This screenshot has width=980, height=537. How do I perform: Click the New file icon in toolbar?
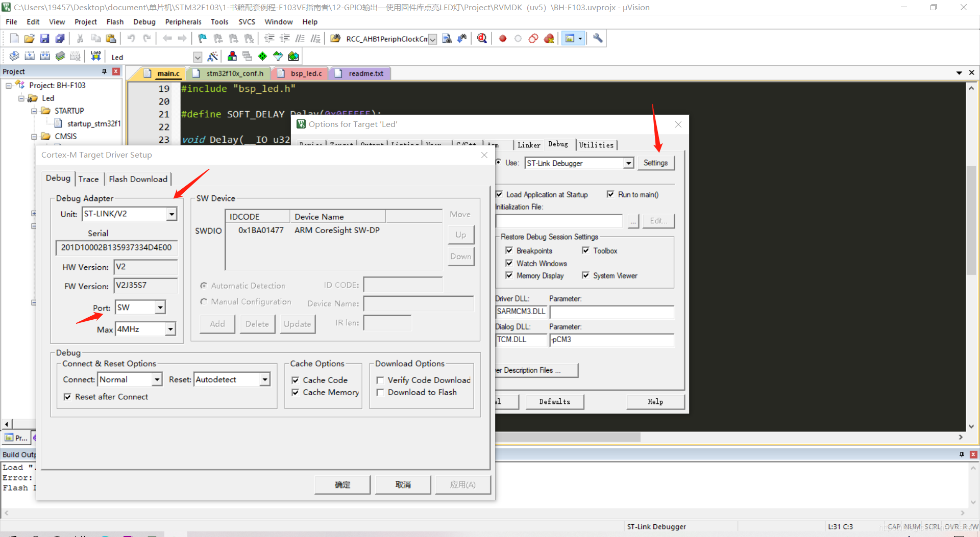point(14,38)
